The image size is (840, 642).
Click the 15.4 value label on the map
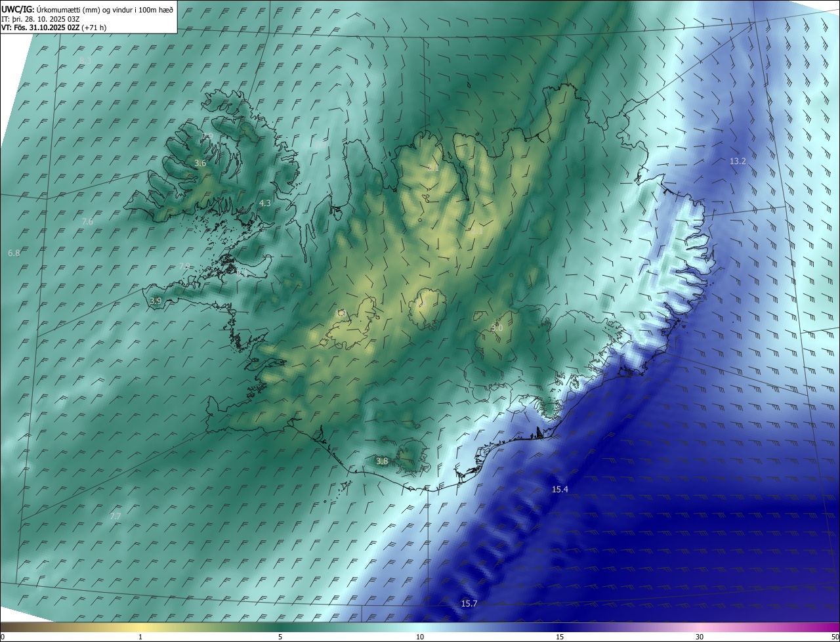tap(560, 490)
